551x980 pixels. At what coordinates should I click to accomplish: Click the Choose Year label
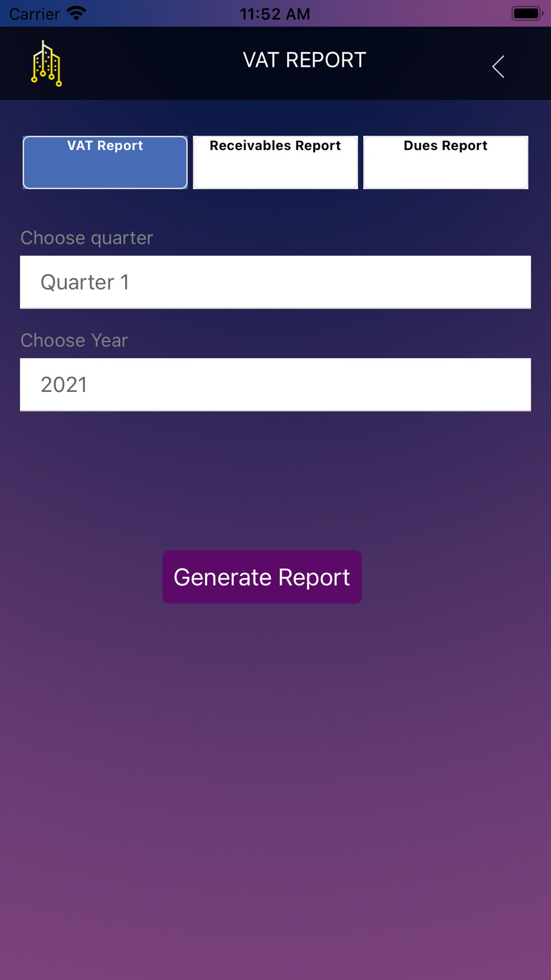pyautogui.click(x=74, y=340)
